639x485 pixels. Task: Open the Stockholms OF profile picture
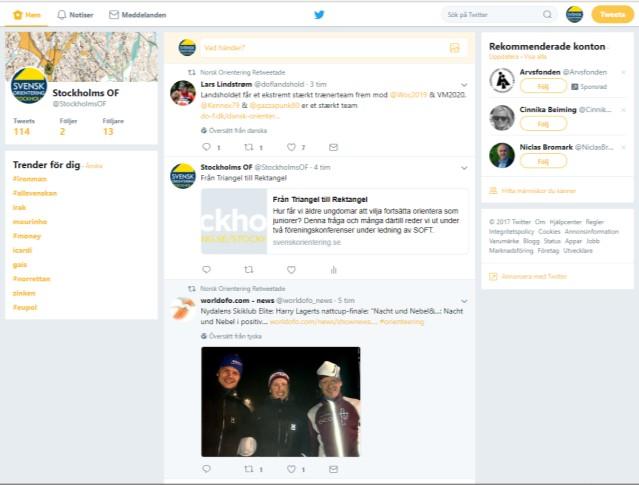pos(29,86)
